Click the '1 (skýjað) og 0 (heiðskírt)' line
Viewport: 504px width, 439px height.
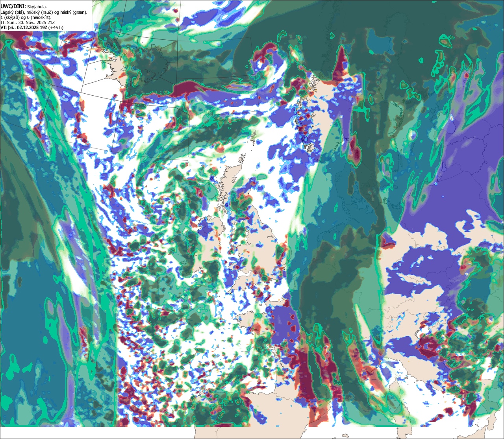[x=26, y=17]
